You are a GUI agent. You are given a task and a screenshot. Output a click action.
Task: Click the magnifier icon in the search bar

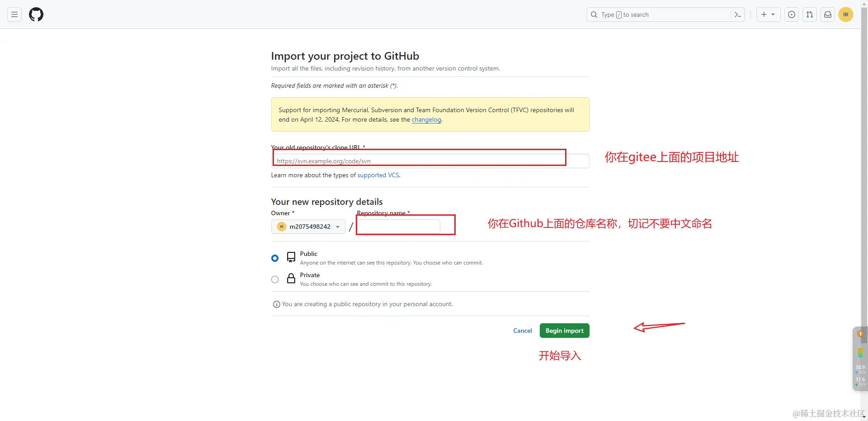pyautogui.click(x=594, y=14)
